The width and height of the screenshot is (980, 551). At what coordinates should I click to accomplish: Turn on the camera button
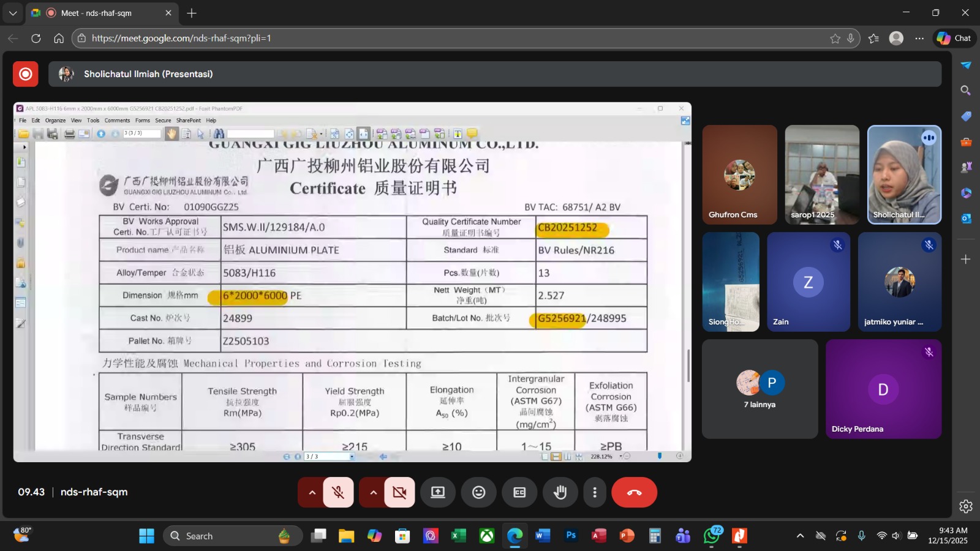(399, 492)
